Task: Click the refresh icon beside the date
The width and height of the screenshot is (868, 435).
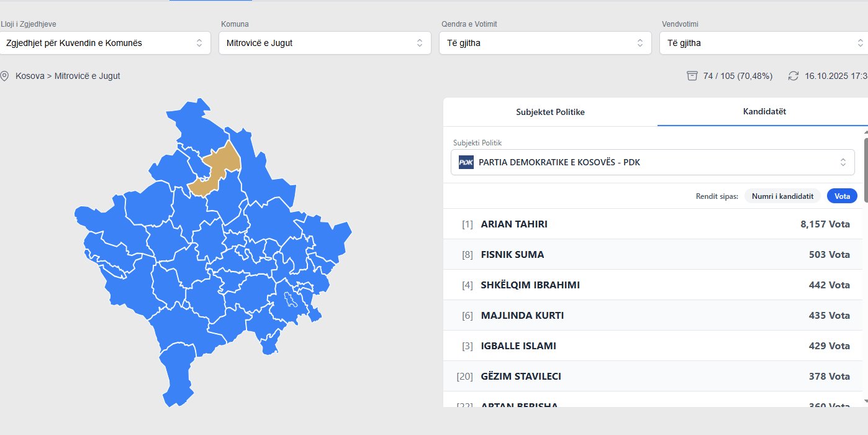Action: point(793,76)
